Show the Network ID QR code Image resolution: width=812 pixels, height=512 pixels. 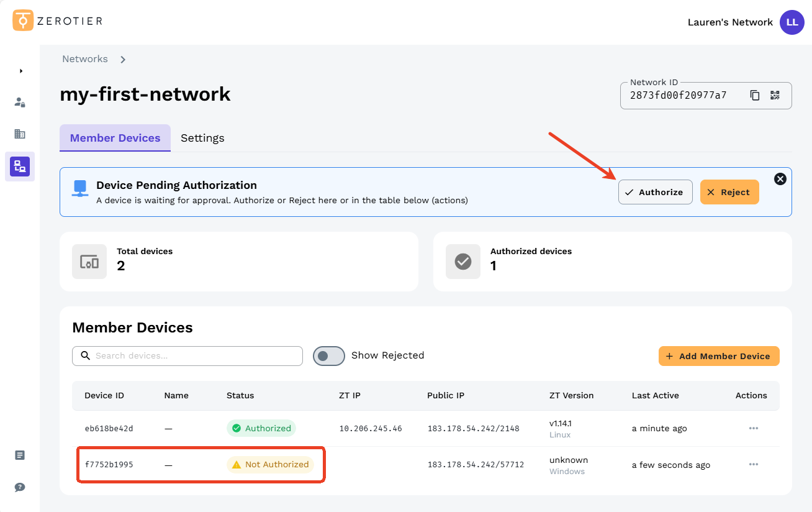click(x=774, y=95)
